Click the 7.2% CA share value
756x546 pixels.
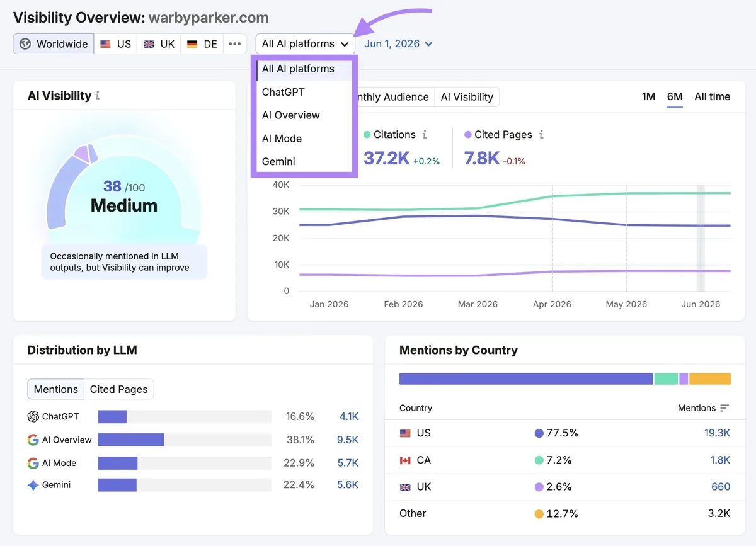click(x=559, y=460)
